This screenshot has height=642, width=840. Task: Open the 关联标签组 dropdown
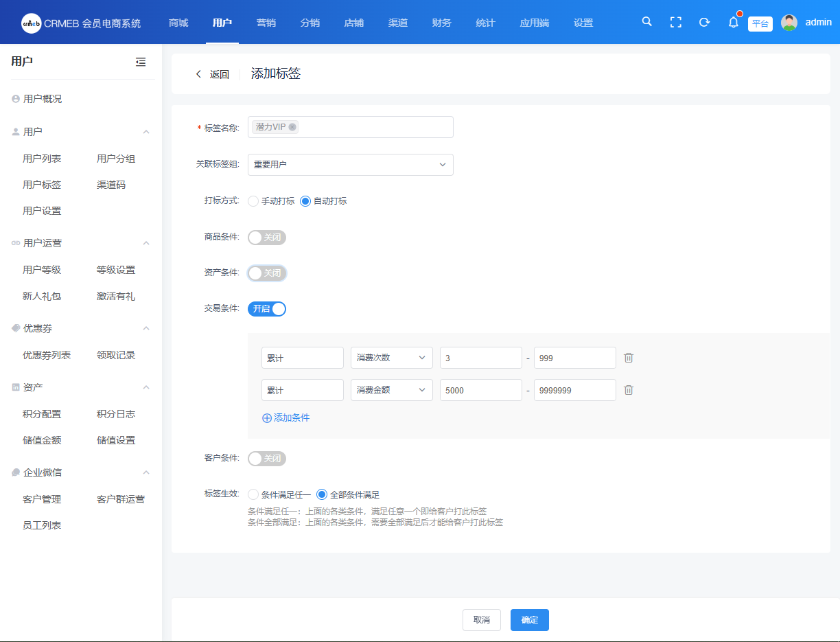click(x=350, y=165)
